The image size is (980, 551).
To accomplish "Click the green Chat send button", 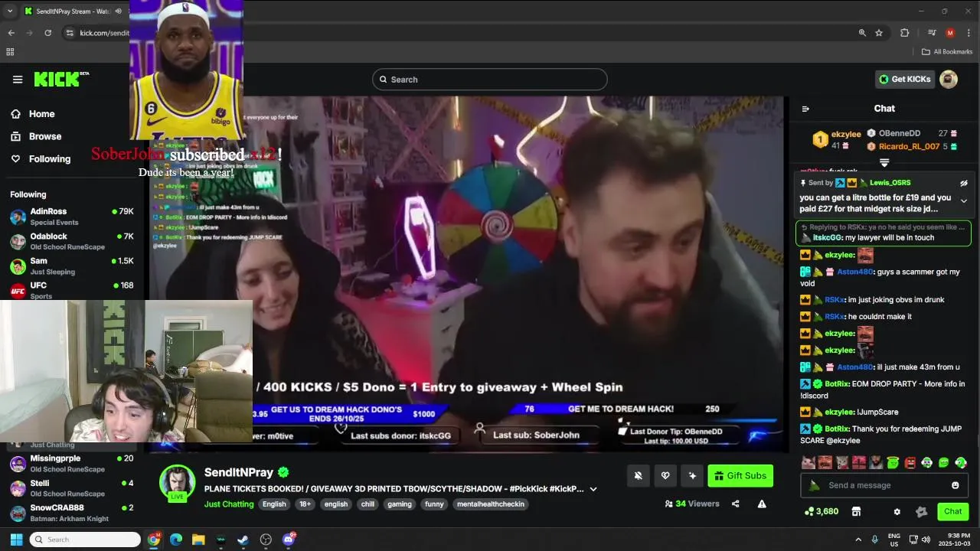I will point(953,511).
